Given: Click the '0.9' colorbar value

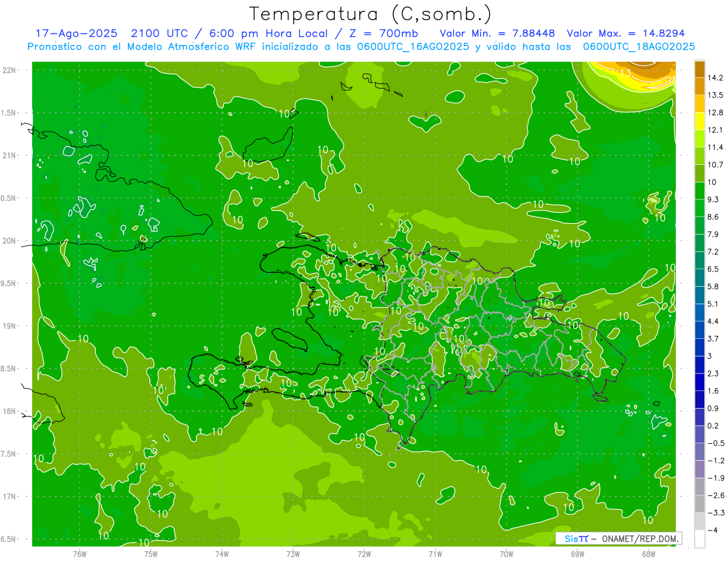Looking at the screenshot, I should pos(713,408).
